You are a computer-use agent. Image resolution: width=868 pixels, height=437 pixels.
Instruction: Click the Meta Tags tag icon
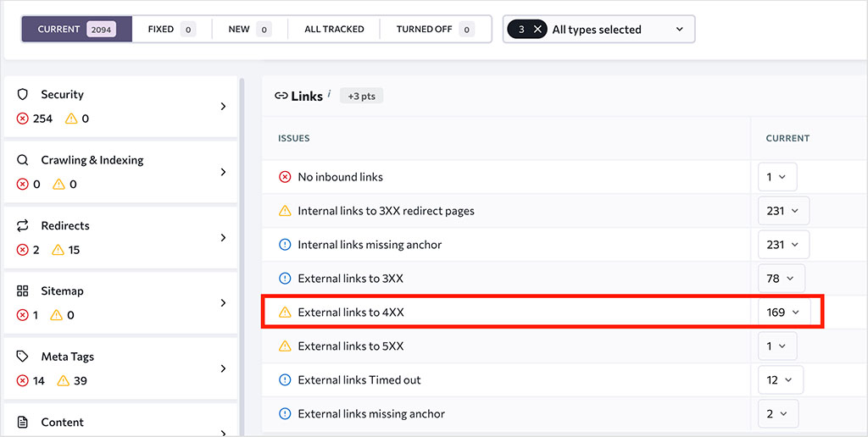[22, 357]
